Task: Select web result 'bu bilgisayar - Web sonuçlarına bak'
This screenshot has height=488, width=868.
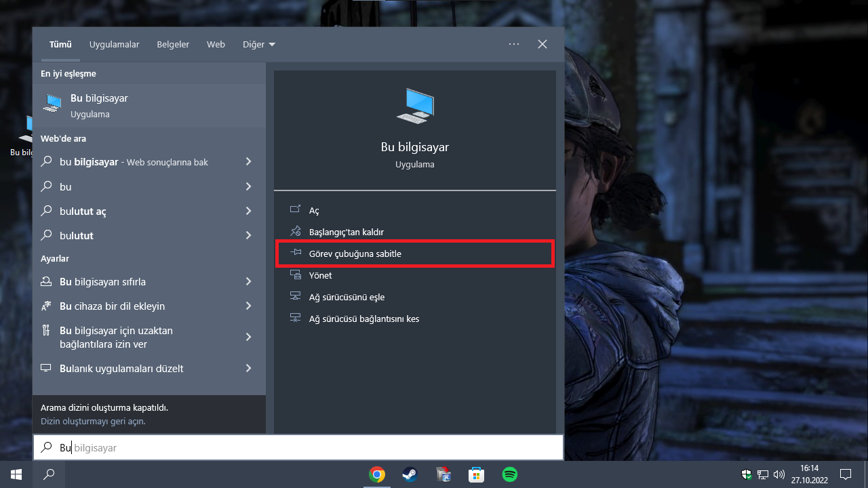Action: (134, 162)
